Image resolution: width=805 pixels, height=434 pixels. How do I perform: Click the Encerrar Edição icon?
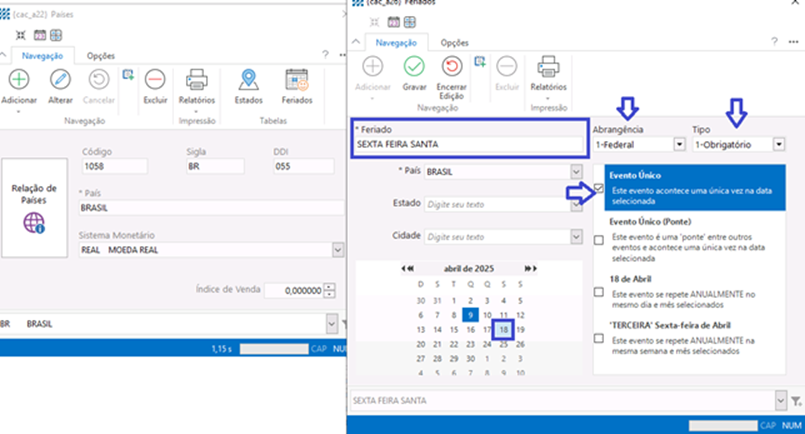[x=451, y=67]
